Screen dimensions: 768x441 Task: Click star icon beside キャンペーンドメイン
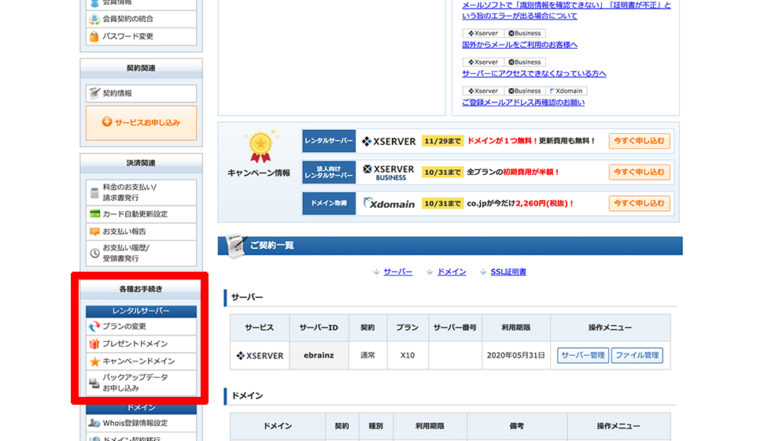(x=95, y=362)
